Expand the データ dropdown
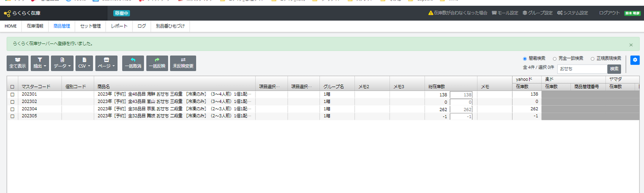Viewport: 644px width, 193px height. [62, 63]
